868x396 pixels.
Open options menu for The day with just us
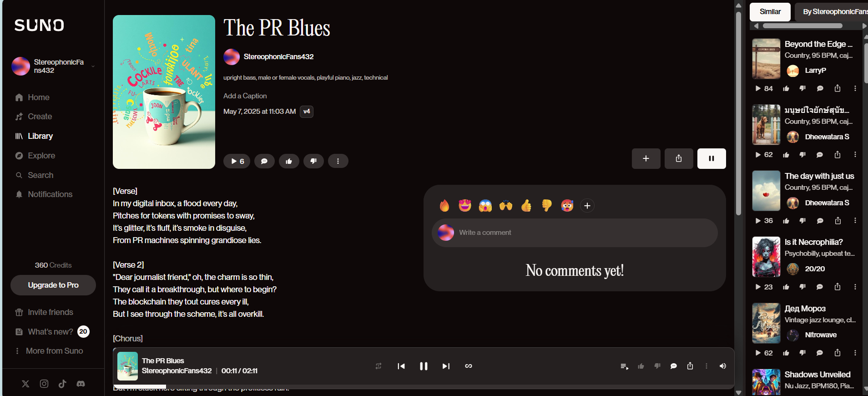click(855, 220)
